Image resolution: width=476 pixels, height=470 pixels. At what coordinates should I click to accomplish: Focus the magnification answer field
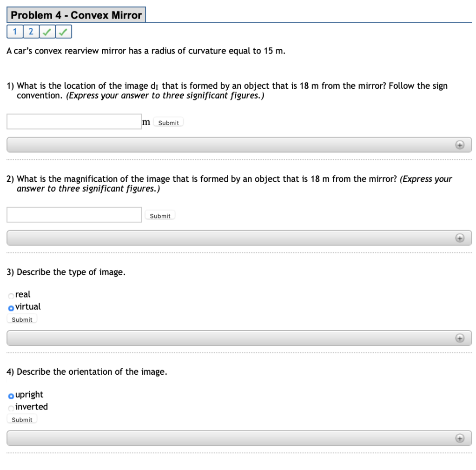pyautogui.click(x=74, y=215)
